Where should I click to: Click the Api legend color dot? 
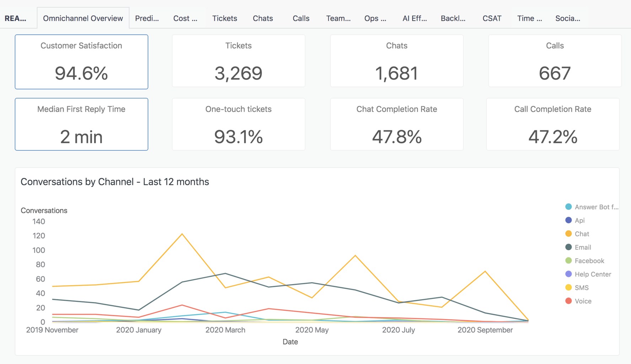pyautogui.click(x=568, y=220)
